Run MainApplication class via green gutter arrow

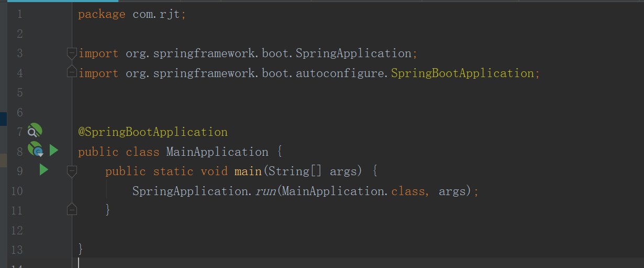tap(53, 151)
